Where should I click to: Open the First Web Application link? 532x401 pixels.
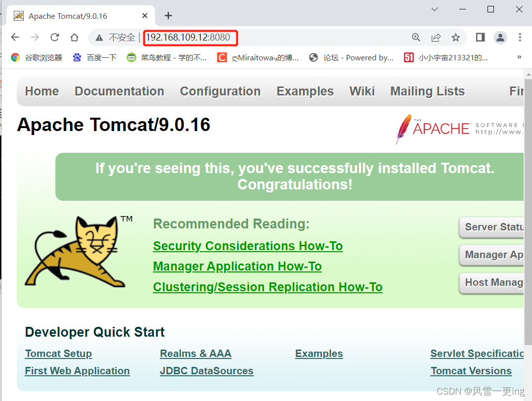tap(77, 371)
